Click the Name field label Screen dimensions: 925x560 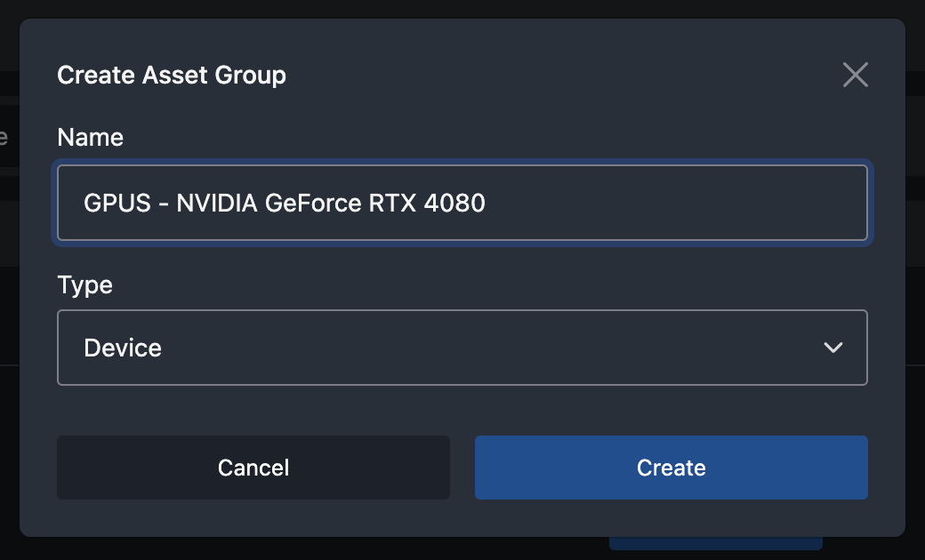point(90,138)
